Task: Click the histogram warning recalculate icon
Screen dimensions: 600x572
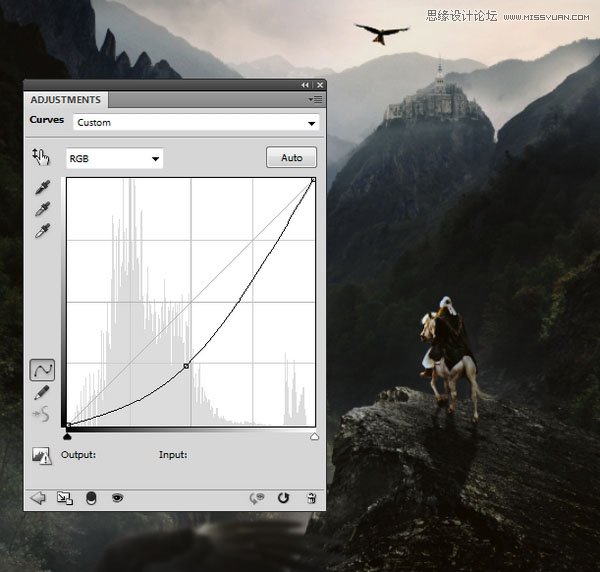Action: [x=42, y=455]
